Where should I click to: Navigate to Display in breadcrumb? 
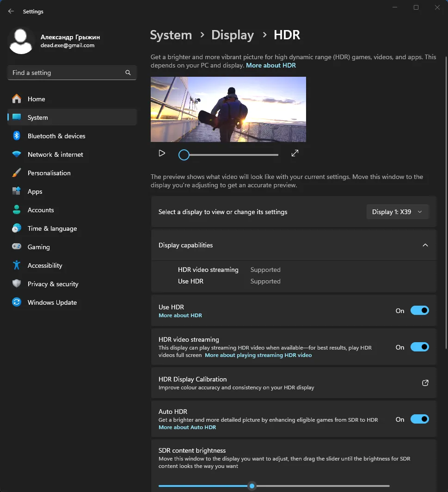pyautogui.click(x=232, y=35)
